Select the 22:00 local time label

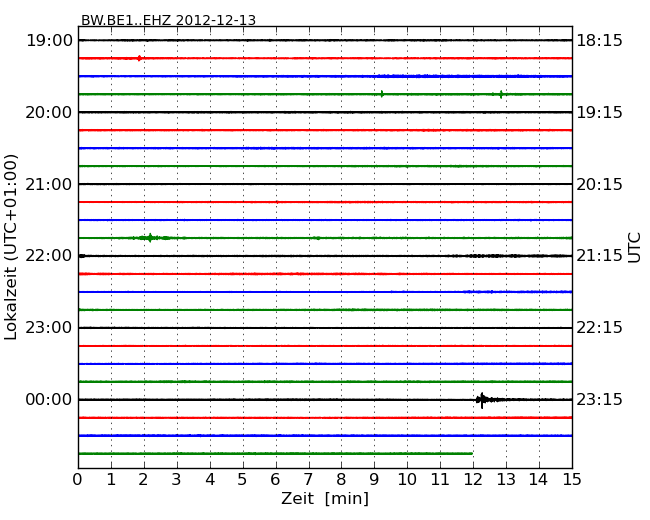[x=49, y=256]
